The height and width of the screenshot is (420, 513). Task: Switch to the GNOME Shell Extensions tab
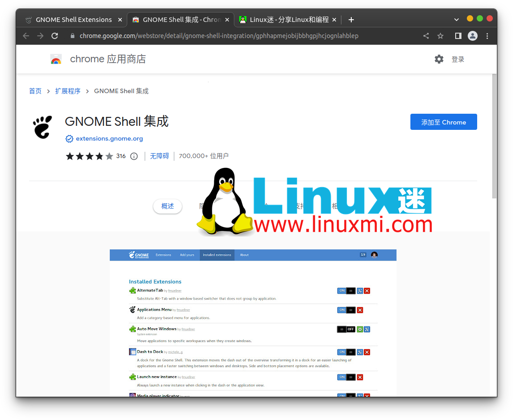coord(73,20)
